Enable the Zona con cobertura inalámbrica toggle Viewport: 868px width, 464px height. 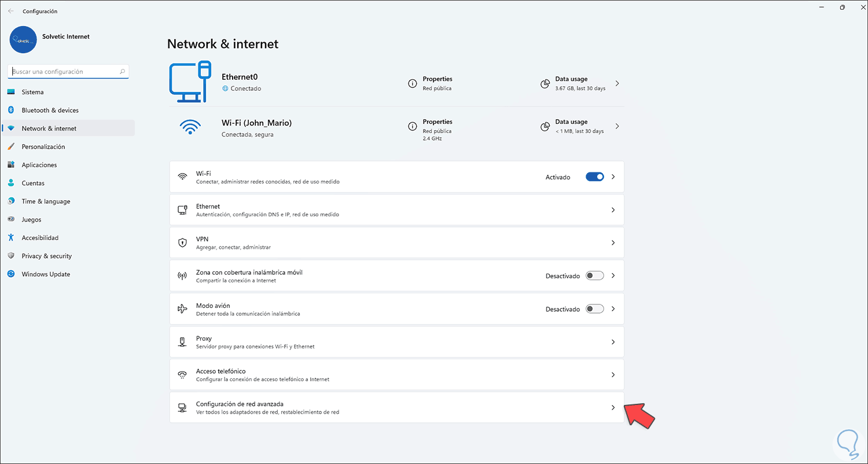(x=594, y=276)
